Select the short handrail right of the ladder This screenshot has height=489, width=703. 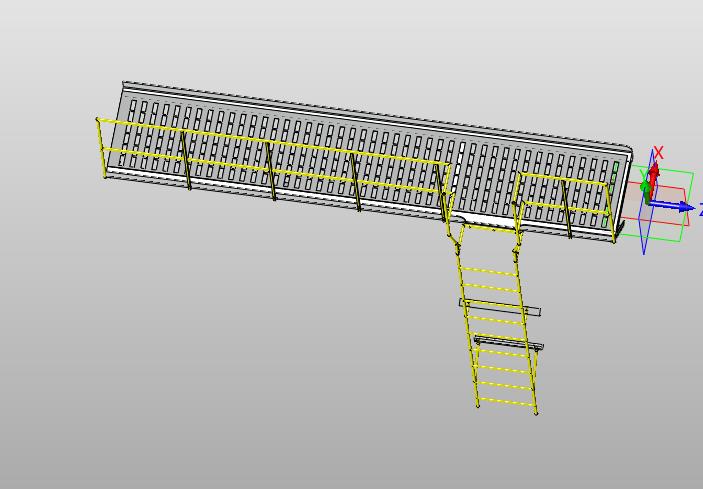click(x=566, y=206)
